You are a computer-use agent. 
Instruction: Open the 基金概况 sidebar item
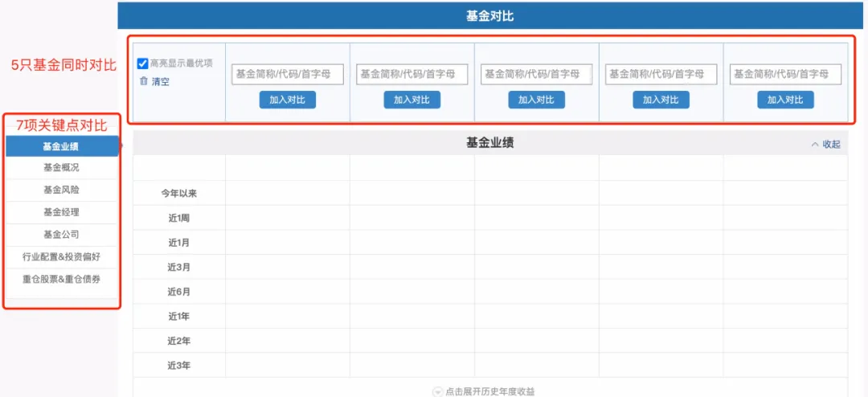(62, 168)
